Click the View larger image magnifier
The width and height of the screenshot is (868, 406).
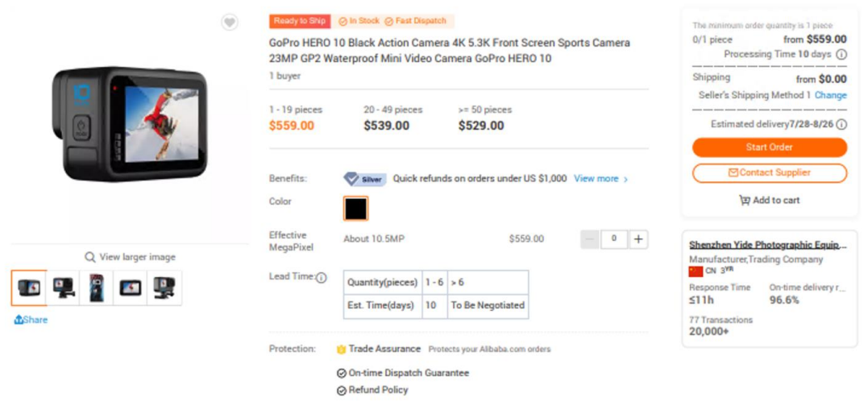point(90,257)
